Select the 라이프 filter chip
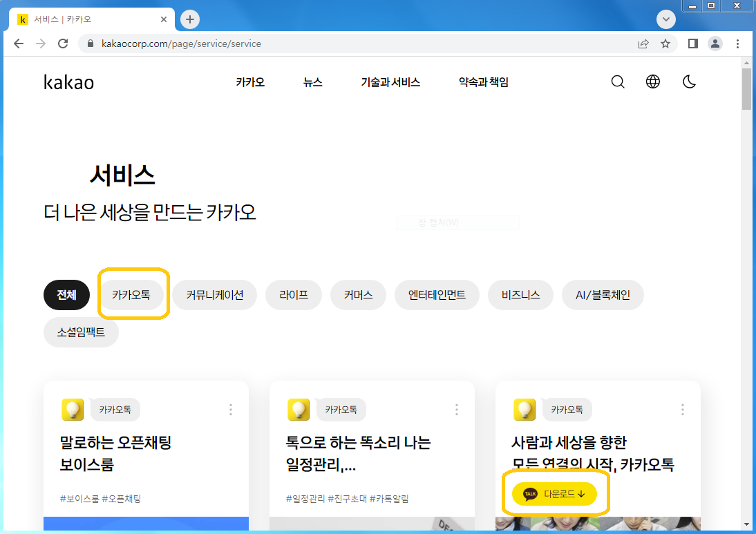 coord(294,295)
